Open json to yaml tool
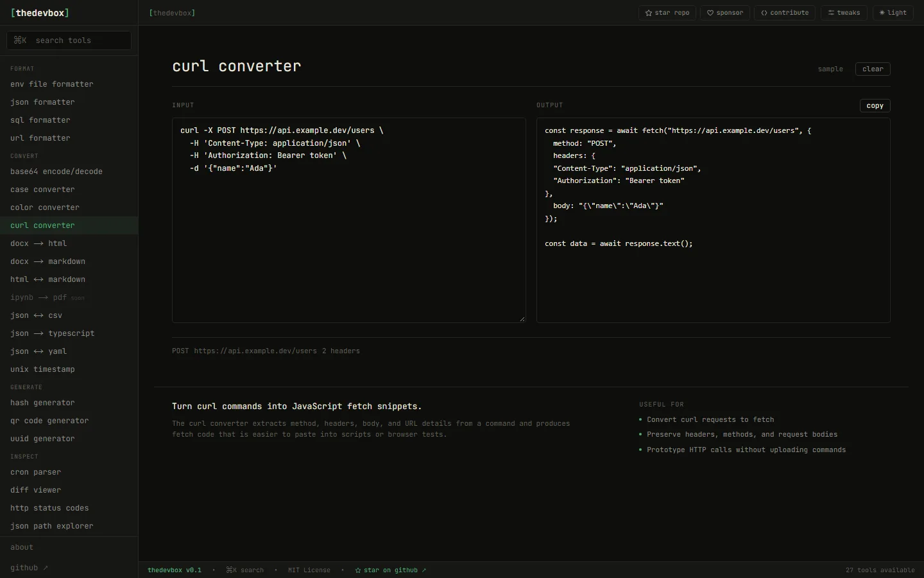 (x=69, y=351)
